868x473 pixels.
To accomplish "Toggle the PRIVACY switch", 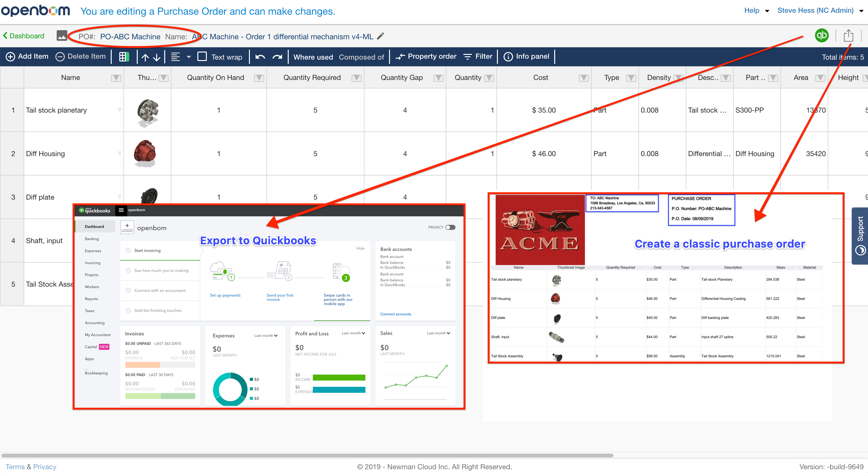I will [450, 227].
